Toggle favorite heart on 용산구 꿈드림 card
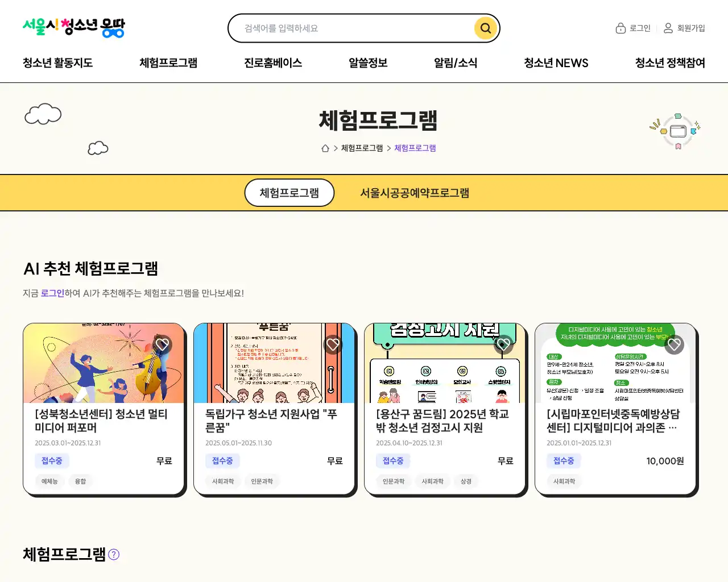 pos(504,344)
